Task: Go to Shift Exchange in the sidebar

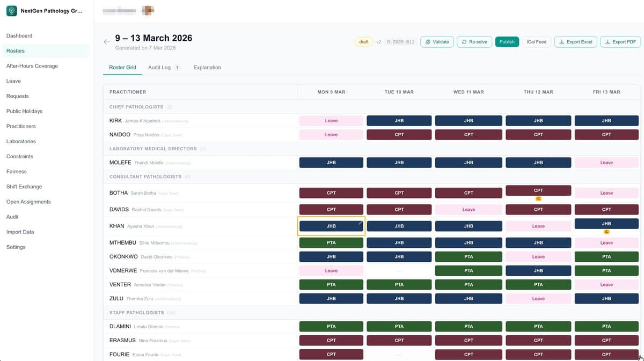Action: [x=24, y=187]
